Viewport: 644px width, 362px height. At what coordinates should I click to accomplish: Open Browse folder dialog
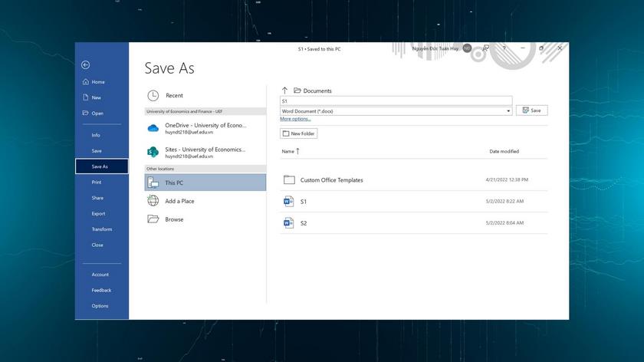(174, 219)
